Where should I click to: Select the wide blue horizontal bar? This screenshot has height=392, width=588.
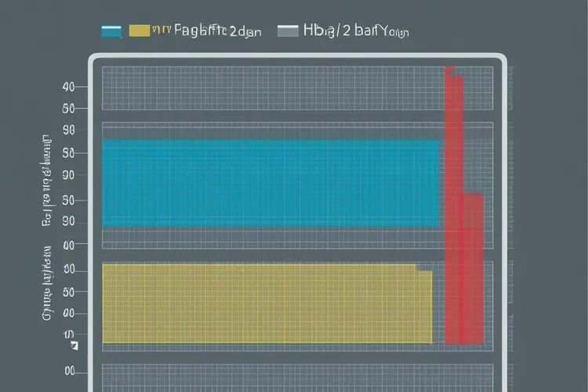click(x=270, y=183)
